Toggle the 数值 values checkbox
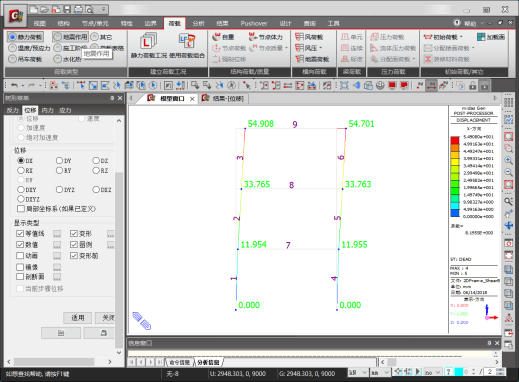The height and width of the screenshot is (382, 519). coord(20,244)
